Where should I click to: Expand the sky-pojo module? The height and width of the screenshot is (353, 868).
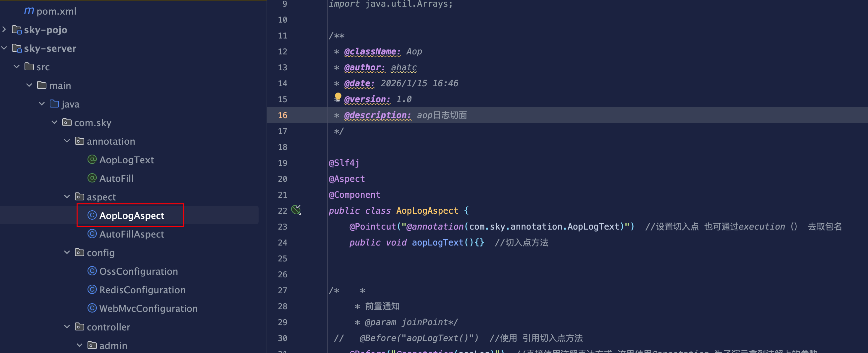pyautogui.click(x=4, y=29)
